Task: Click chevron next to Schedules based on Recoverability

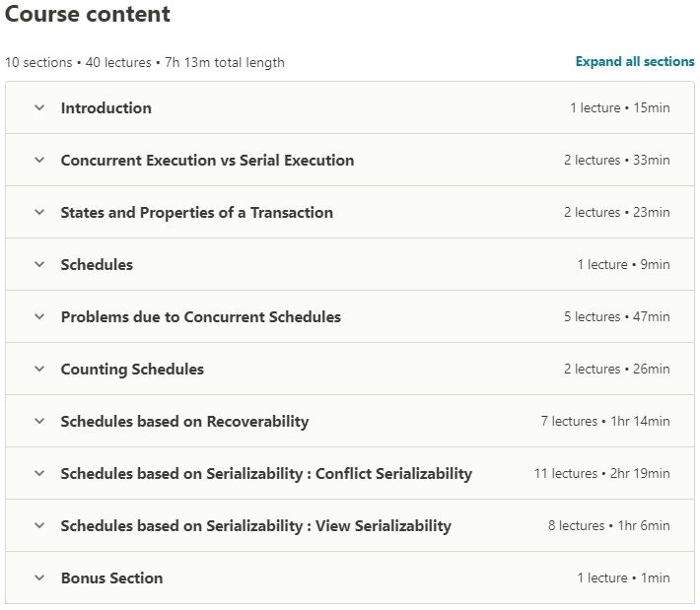Action: 39,422
